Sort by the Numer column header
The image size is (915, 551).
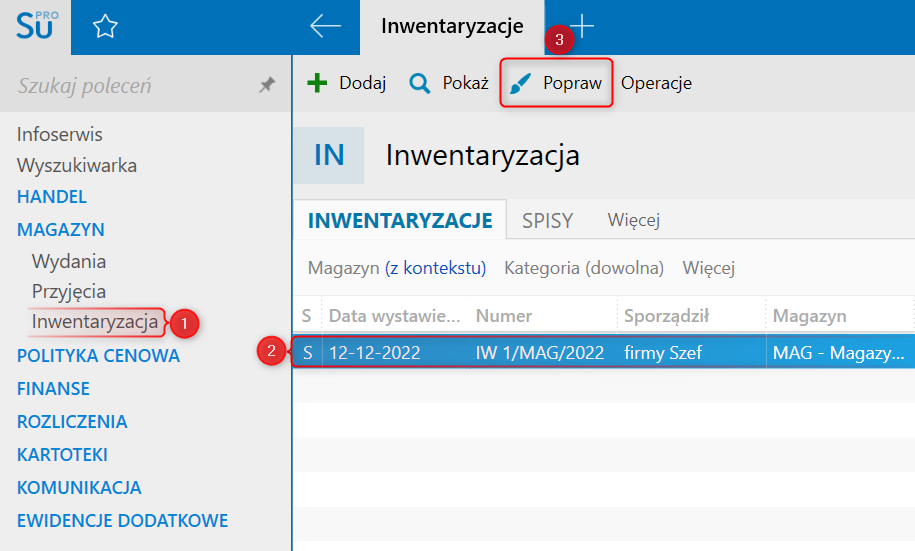coord(504,316)
